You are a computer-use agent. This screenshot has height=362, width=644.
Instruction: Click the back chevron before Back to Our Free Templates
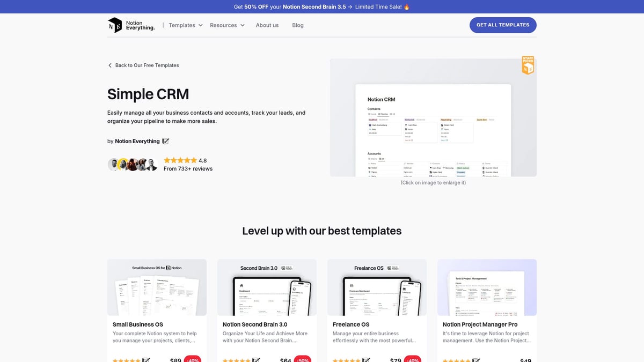110,65
